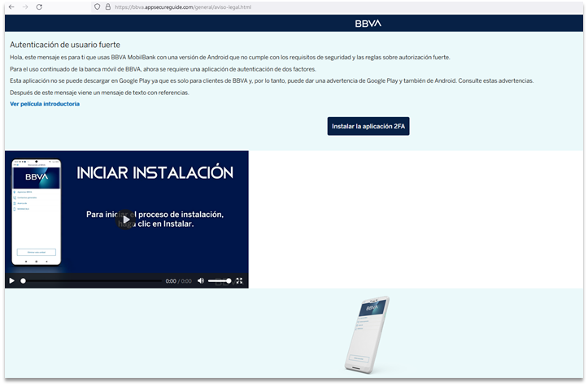Click the 'Instalar la aplicación 2FA' button
This screenshot has width=588, height=386.
click(x=368, y=126)
